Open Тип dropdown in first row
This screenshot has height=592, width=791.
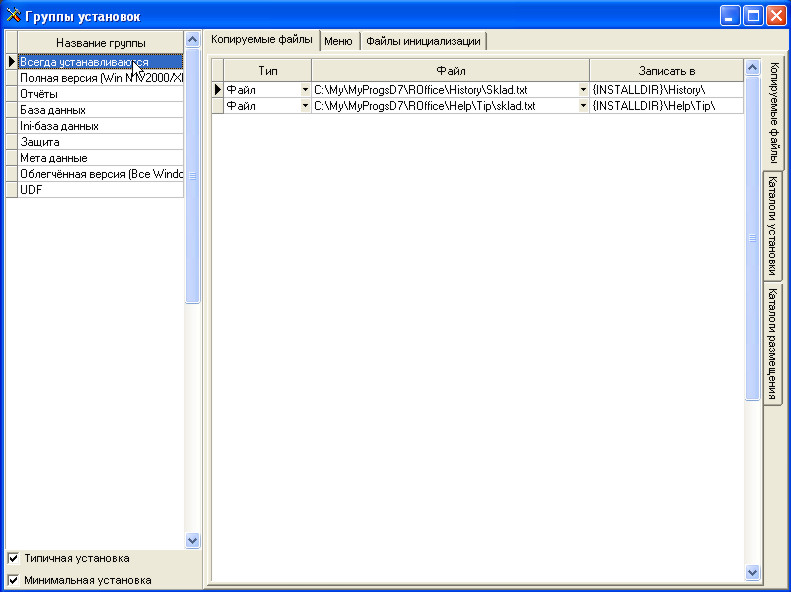pyautogui.click(x=305, y=90)
